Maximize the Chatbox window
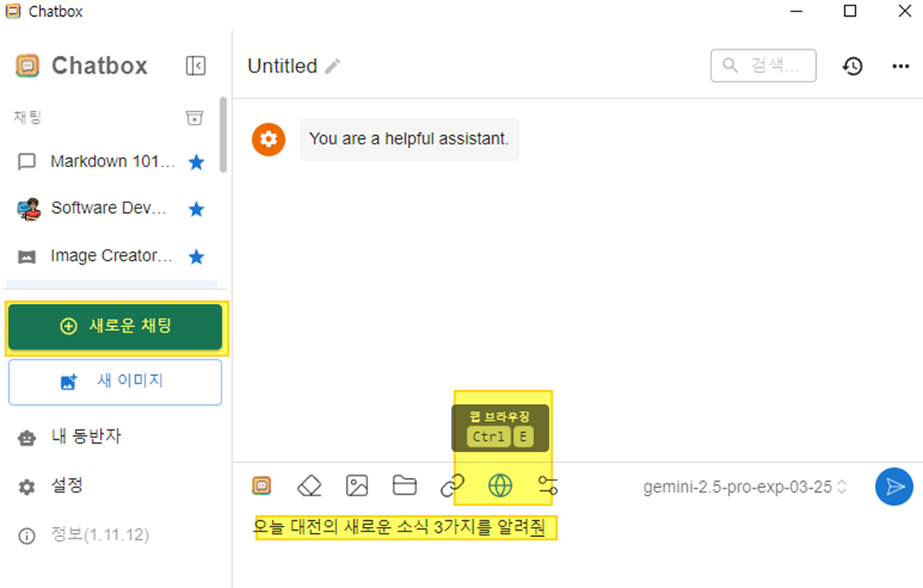Screen dimensions: 923x588 850,11
